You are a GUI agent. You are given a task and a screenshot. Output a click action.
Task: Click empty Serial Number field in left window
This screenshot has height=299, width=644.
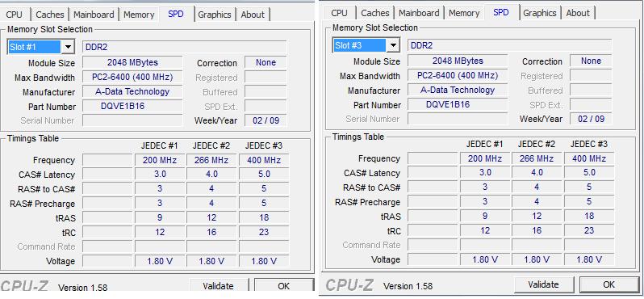coord(132,120)
